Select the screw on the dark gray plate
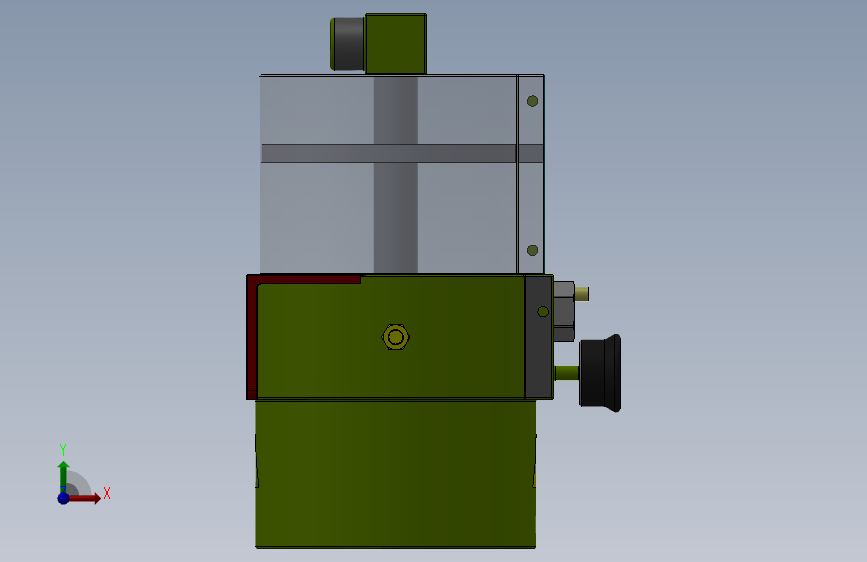This screenshot has height=562, width=867. coord(543,312)
